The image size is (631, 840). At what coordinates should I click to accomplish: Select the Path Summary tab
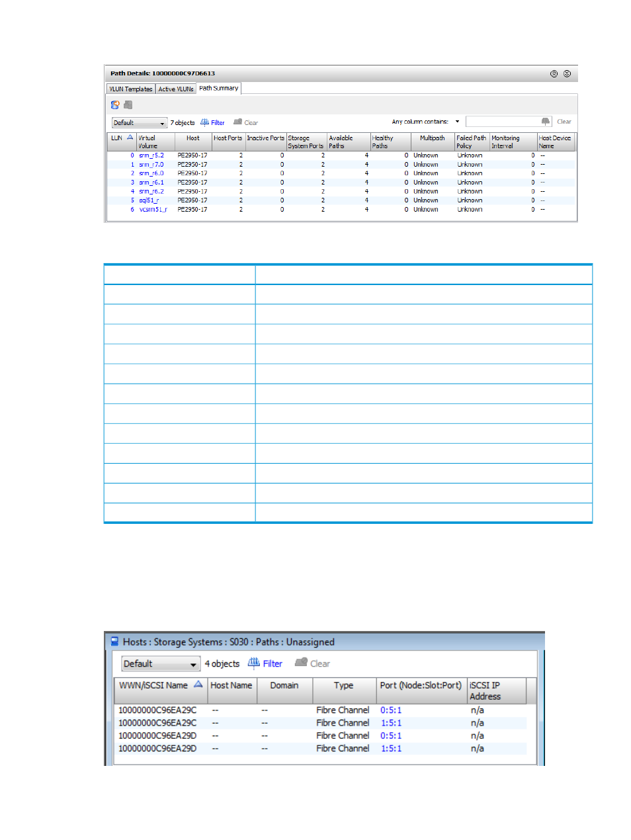tap(219, 88)
